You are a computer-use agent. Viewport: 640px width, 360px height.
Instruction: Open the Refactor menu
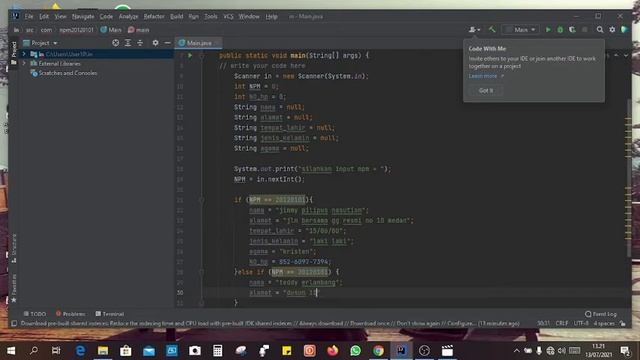[154, 16]
